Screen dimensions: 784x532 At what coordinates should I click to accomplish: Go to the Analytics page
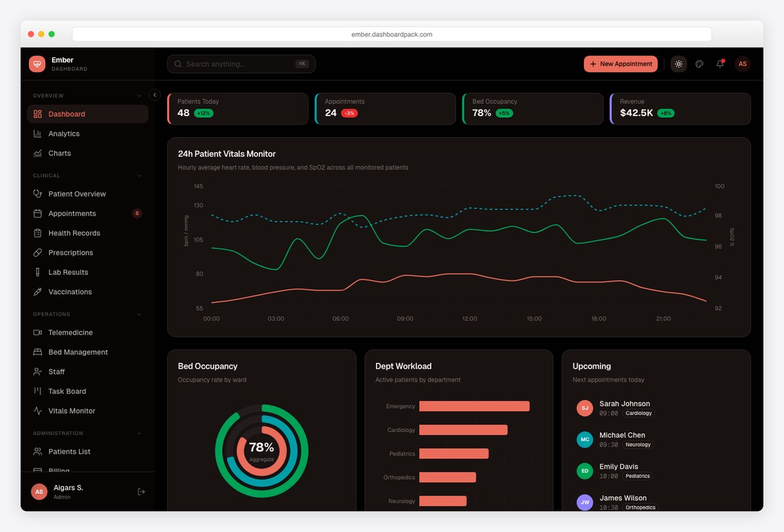click(88, 134)
